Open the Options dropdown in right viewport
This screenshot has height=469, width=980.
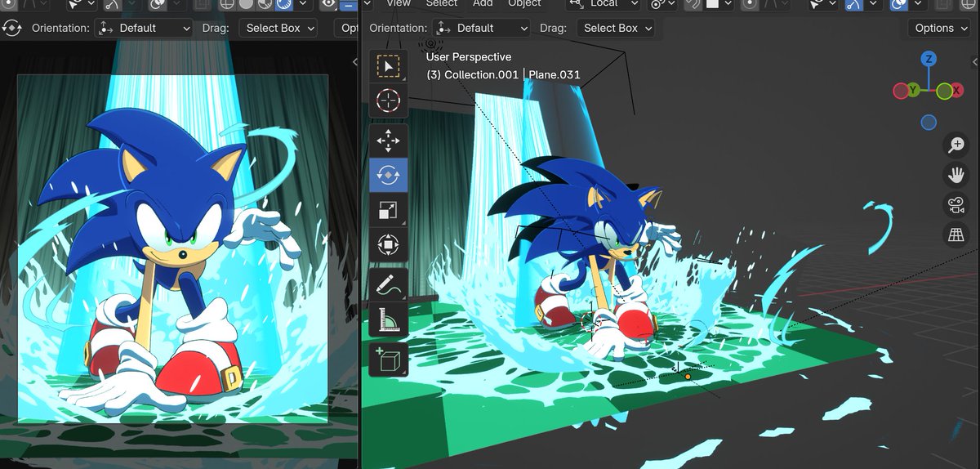click(941, 28)
